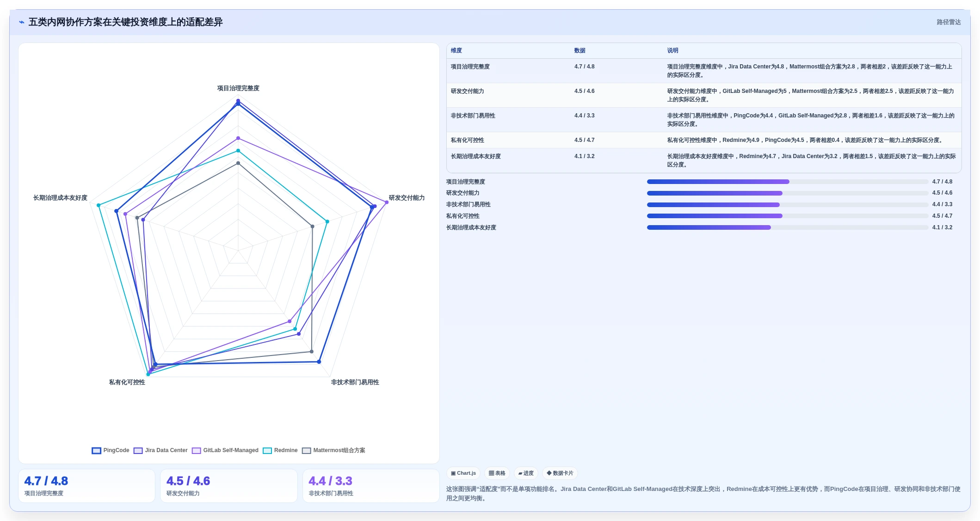Click the 私有化可控性 radar axis label
Image resolution: width=980 pixels, height=521 pixels.
[127, 382]
